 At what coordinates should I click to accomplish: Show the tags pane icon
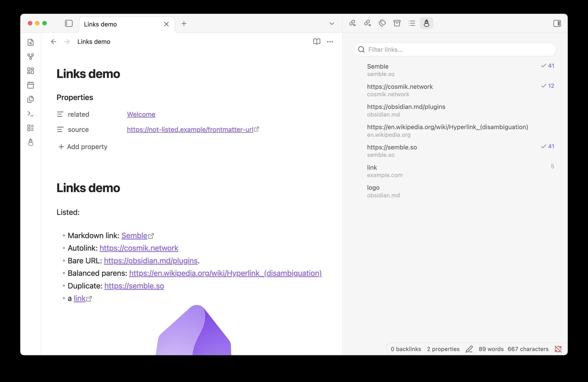click(x=382, y=23)
